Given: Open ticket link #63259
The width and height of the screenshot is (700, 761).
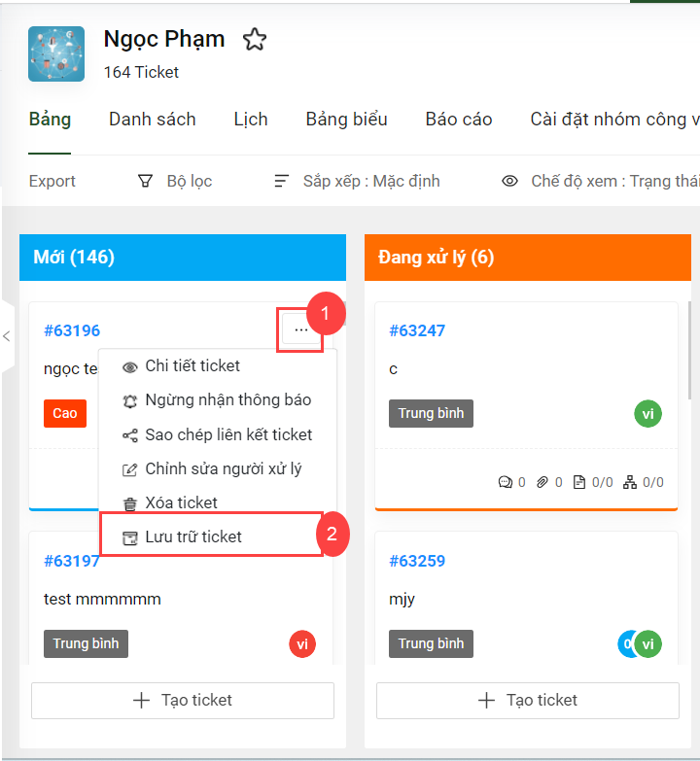Looking at the screenshot, I should 417,561.
